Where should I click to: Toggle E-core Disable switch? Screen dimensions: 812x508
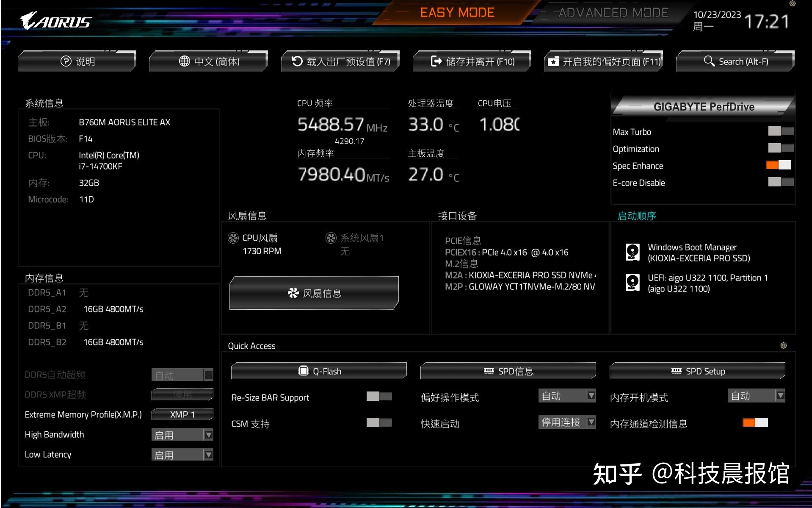pos(781,182)
